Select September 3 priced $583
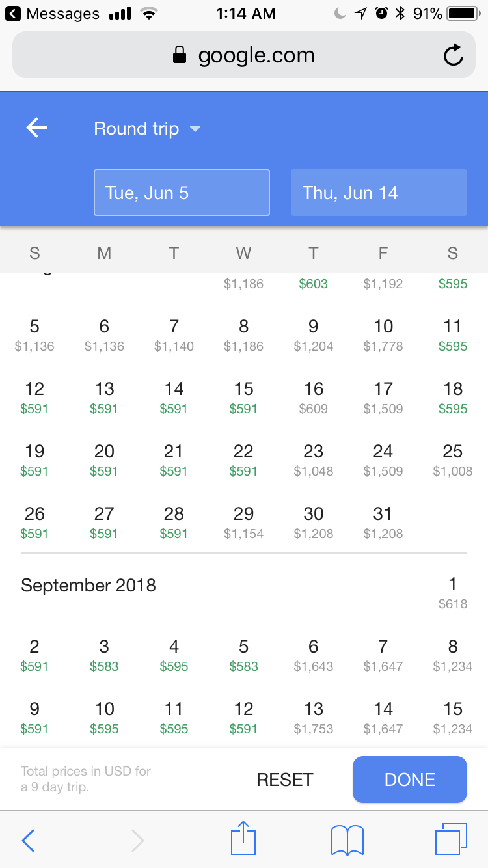 click(x=104, y=655)
